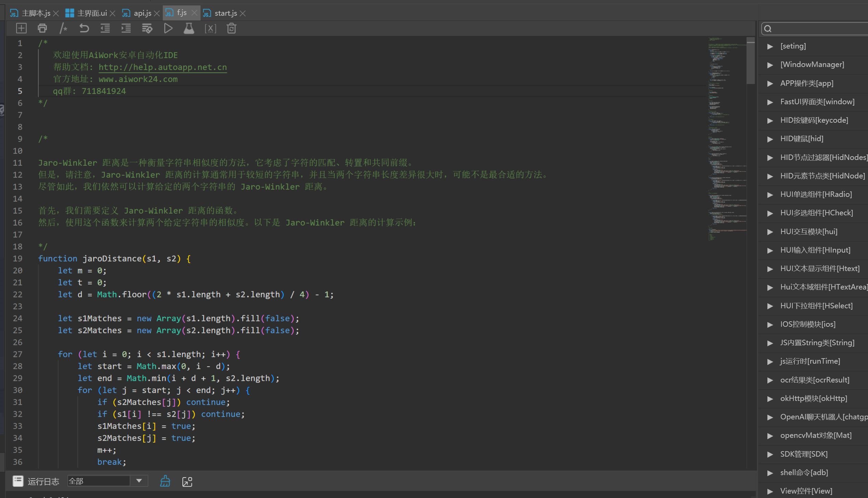Screen dimensions: 868x498
Task: Click the increase indent icon
Action: click(126, 28)
